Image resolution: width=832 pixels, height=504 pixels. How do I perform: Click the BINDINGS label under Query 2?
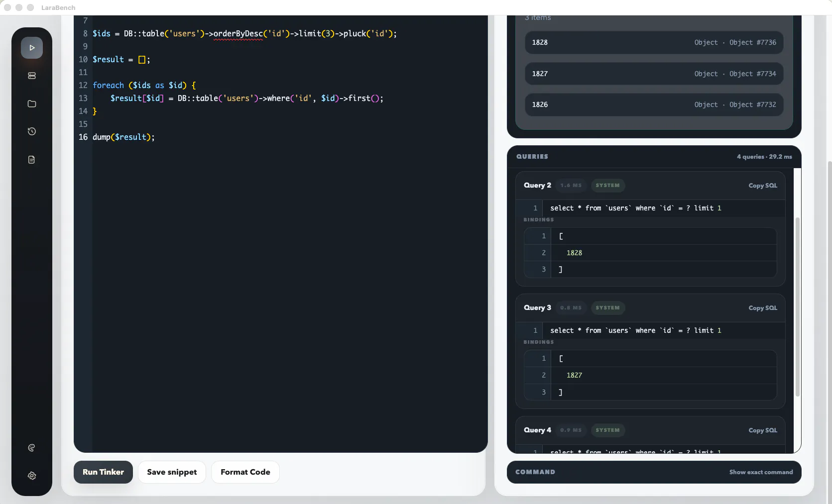[539, 219]
